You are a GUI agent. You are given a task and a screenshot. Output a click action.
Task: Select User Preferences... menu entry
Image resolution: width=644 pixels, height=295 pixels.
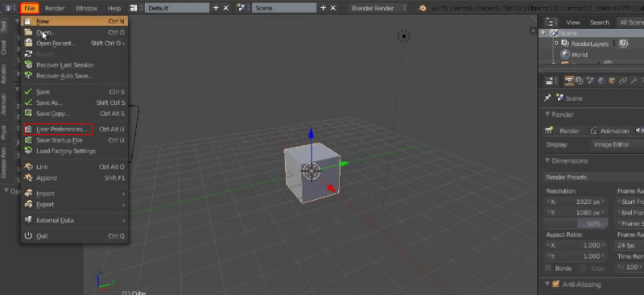pos(74,129)
